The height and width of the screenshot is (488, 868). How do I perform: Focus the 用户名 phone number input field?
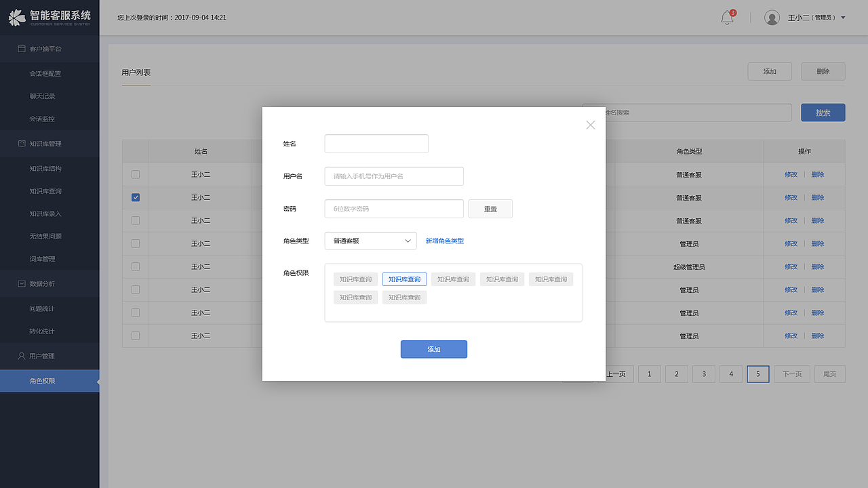click(x=394, y=176)
